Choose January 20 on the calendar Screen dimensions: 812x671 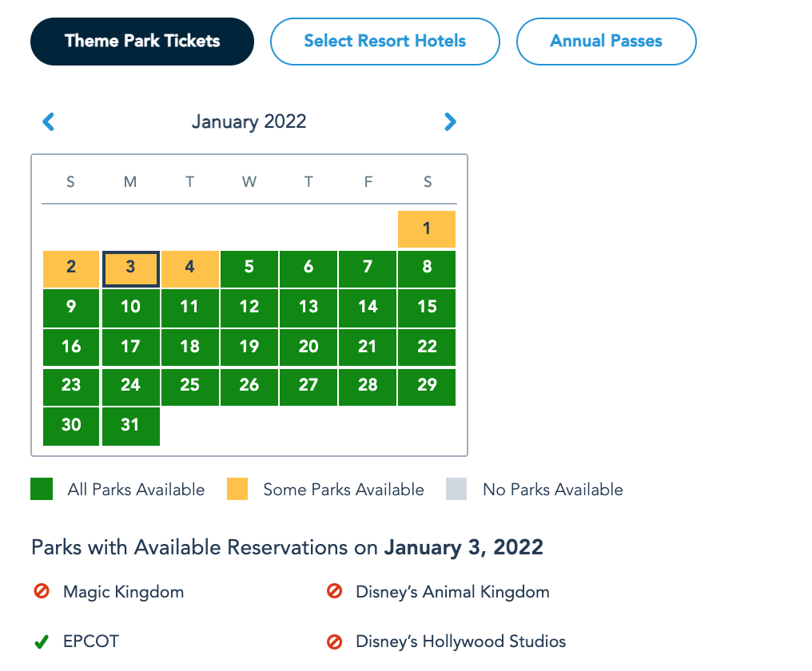[308, 347]
